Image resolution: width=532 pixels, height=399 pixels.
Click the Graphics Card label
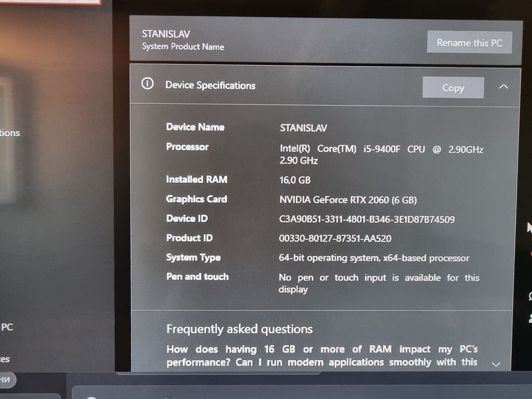[x=197, y=199]
